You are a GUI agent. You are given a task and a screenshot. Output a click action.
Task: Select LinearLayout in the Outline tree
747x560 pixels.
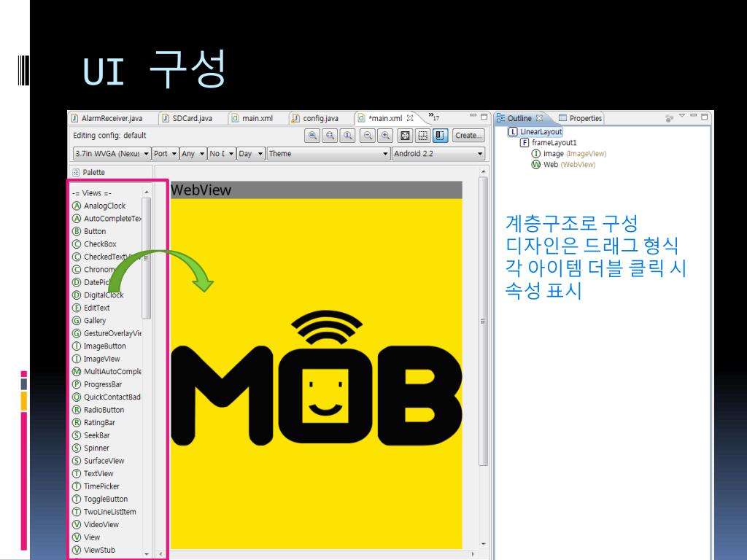535,132
